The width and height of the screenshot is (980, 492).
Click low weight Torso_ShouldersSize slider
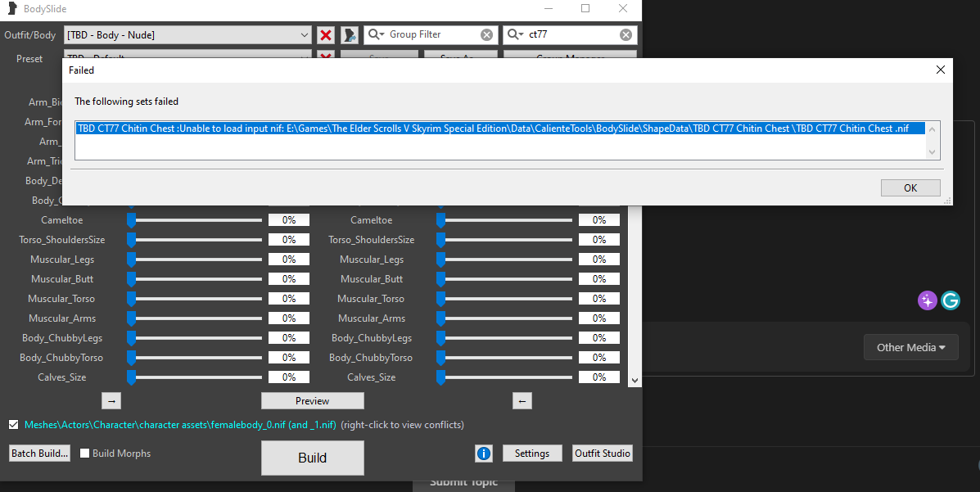[195, 240]
